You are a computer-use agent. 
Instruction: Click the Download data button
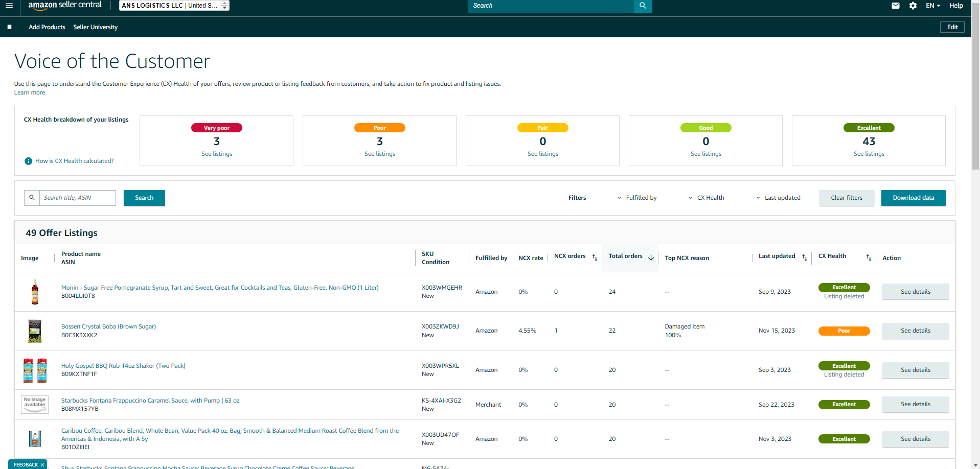tap(914, 198)
